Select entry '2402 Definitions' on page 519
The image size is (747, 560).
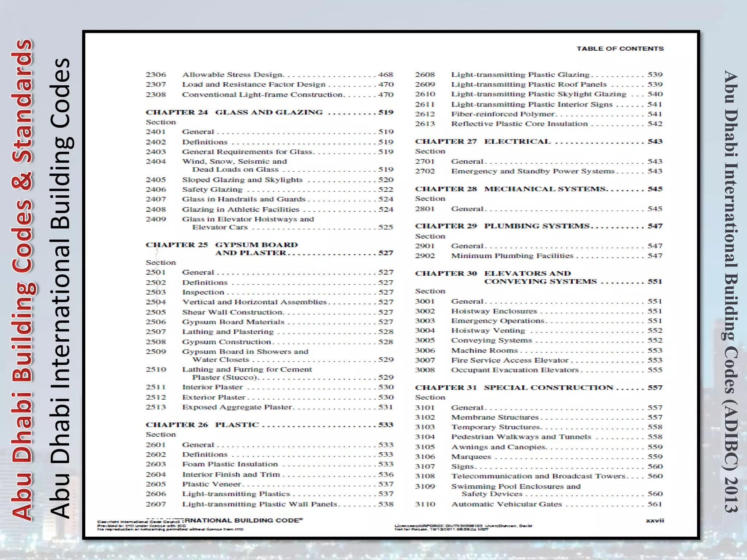coord(270,142)
